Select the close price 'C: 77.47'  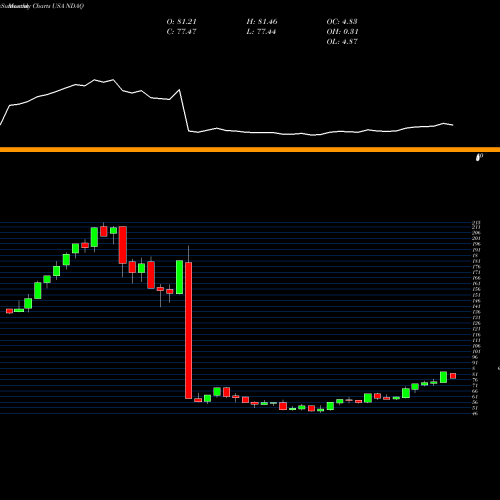(x=181, y=32)
